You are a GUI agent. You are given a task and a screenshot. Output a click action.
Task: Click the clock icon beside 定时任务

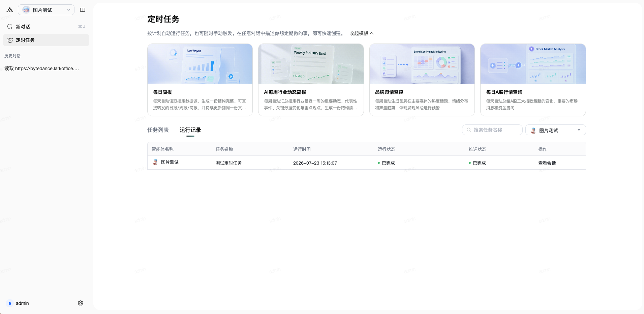10,40
